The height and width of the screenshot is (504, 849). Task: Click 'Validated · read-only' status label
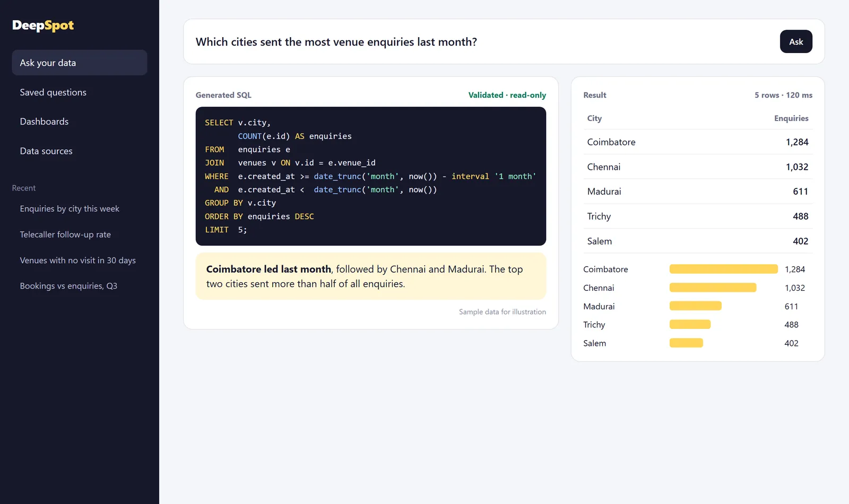coord(507,95)
